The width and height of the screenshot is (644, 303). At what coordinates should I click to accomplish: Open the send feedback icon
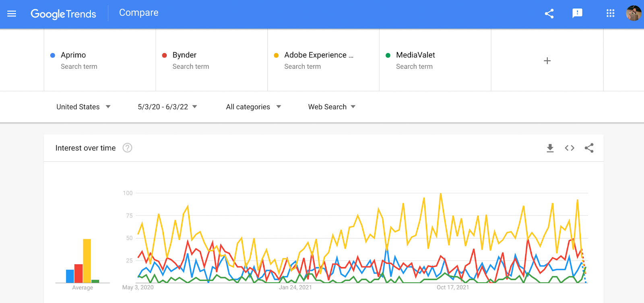577,13
